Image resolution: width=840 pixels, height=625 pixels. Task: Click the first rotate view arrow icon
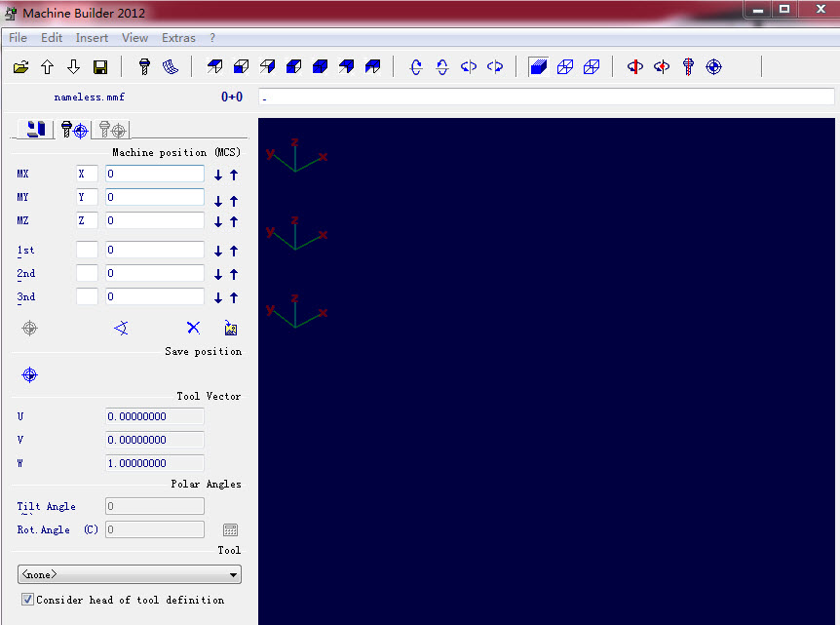(416, 67)
